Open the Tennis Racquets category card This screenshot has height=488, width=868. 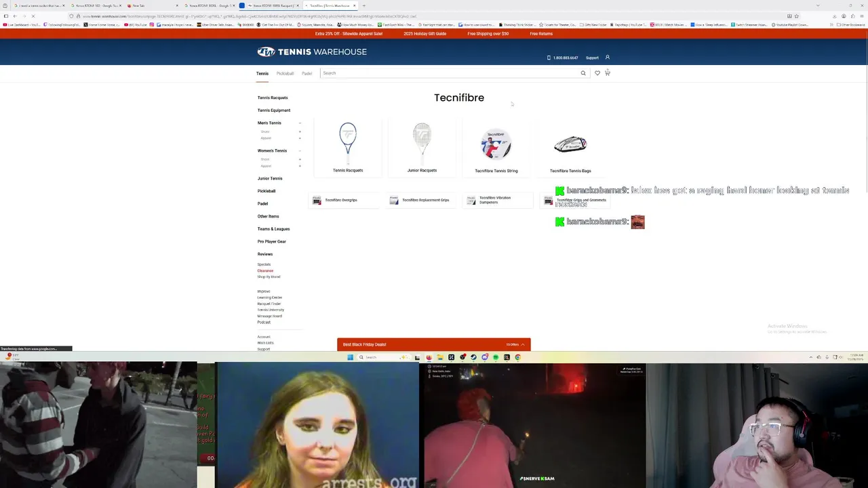click(348, 147)
